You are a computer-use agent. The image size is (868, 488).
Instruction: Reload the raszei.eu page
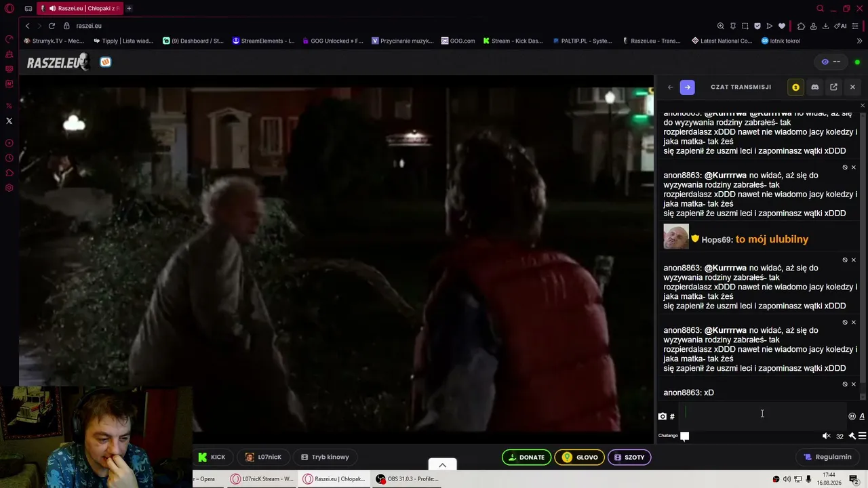pos(52,26)
